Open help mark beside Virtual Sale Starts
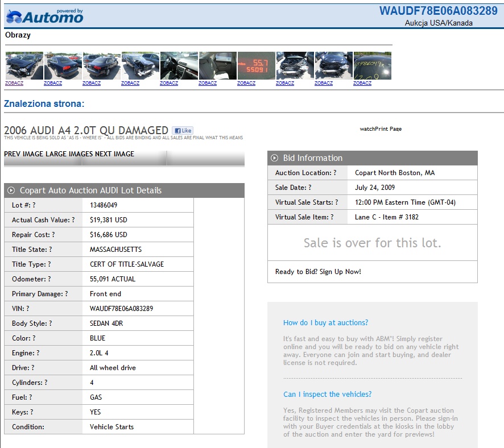Screen dimensions: 504x448 point(337,202)
